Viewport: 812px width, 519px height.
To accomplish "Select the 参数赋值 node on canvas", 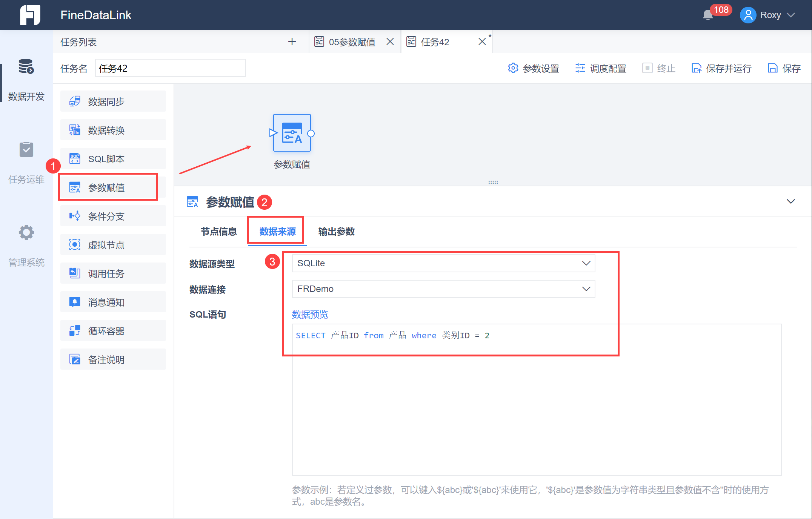I will point(292,133).
